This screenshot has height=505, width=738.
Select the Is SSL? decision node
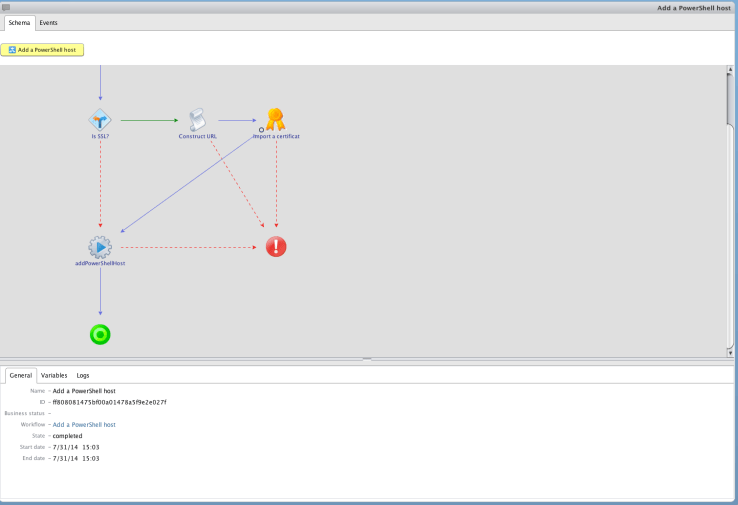pyautogui.click(x=100, y=120)
